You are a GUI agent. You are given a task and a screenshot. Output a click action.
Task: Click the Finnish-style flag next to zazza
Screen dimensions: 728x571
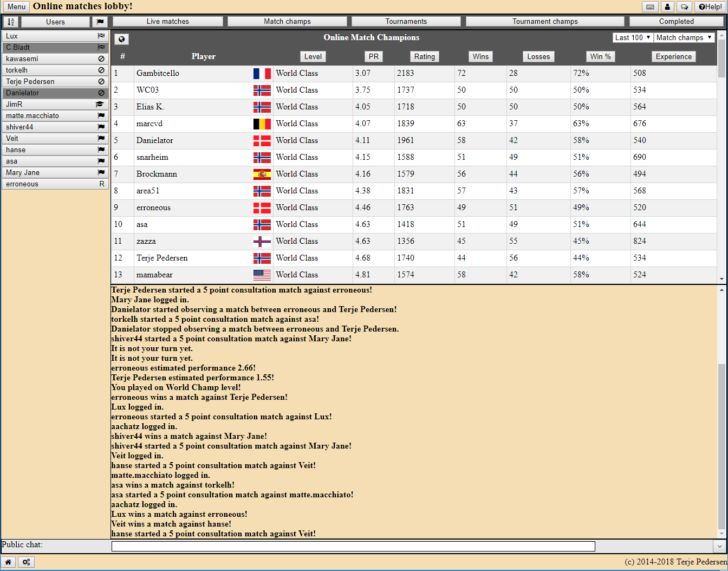262,241
